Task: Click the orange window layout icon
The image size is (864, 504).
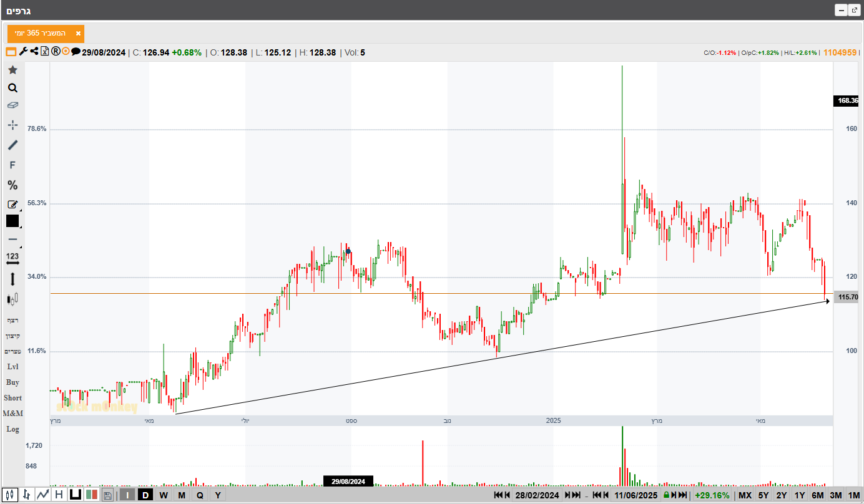Action: (x=11, y=52)
